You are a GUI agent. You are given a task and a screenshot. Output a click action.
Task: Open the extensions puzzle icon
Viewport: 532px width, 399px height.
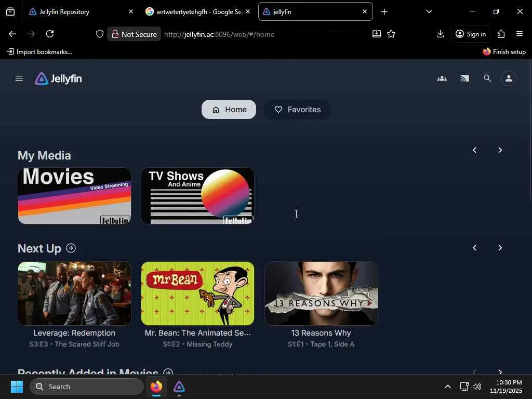[x=501, y=34]
